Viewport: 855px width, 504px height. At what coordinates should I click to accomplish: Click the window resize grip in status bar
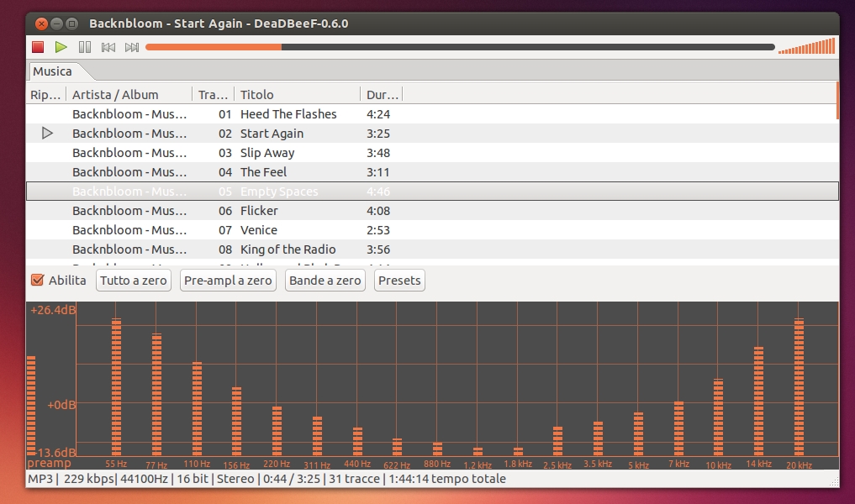coord(834,481)
